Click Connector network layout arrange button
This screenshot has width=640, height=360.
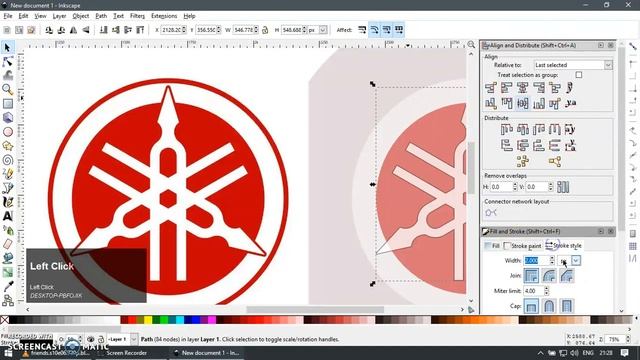point(491,212)
